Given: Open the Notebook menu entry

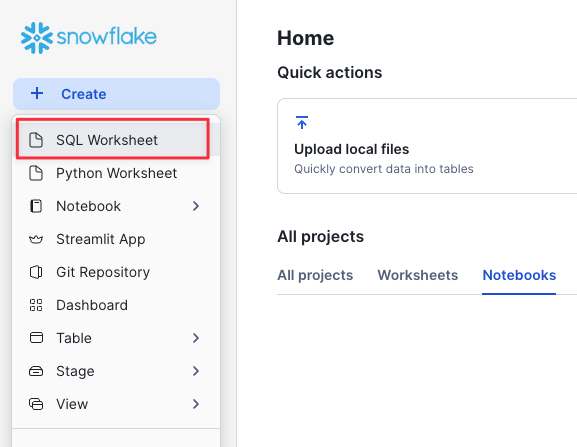Looking at the screenshot, I should point(116,206).
